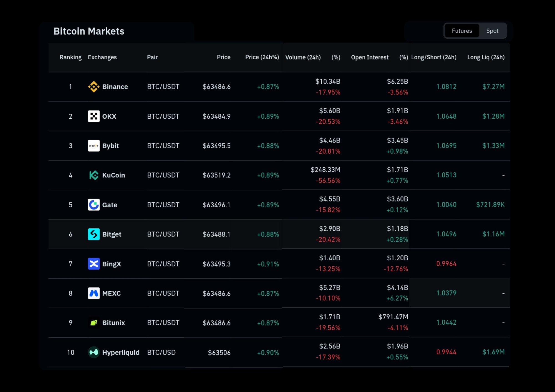Click the $248.33M KuCoin volume
The width and height of the screenshot is (555, 392).
(x=325, y=170)
